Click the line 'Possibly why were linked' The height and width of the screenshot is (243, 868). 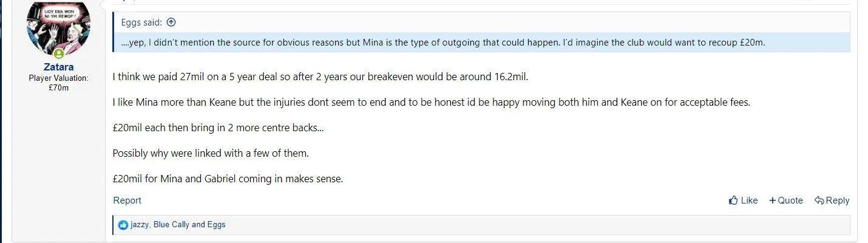211,153
